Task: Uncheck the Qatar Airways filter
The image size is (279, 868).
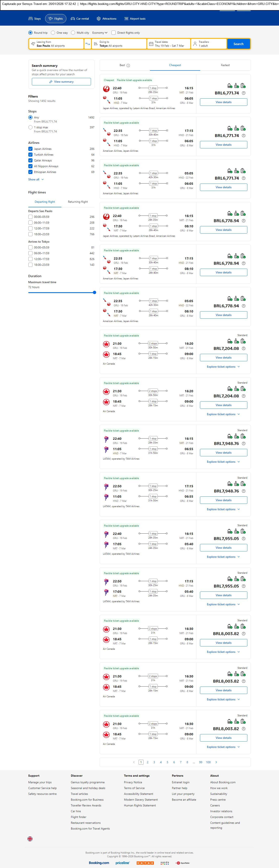Action: [30, 160]
